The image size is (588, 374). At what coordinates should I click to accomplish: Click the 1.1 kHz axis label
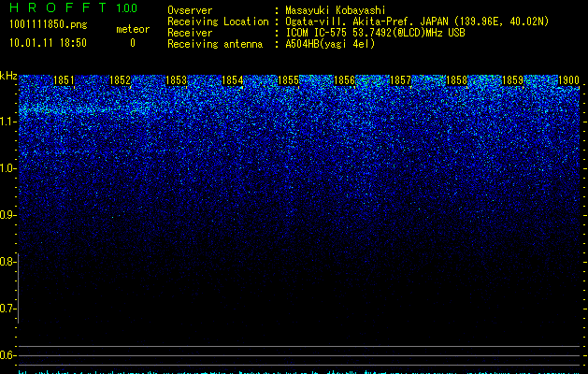[x=7, y=122]
